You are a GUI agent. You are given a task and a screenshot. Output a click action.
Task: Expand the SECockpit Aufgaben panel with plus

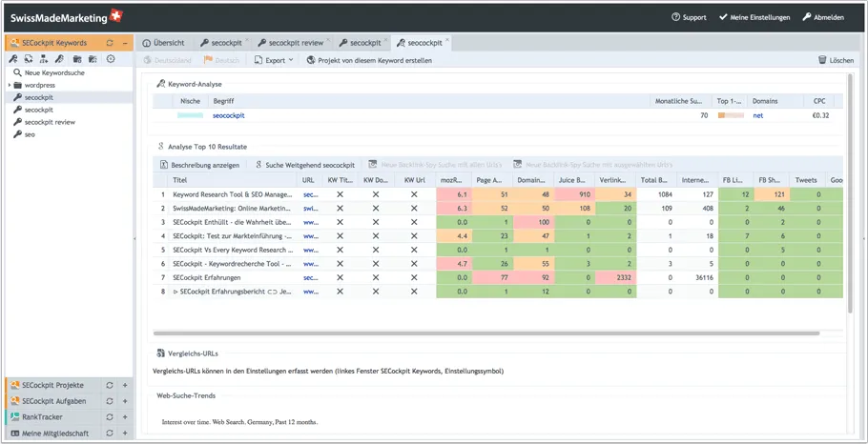tap(125, 401)
